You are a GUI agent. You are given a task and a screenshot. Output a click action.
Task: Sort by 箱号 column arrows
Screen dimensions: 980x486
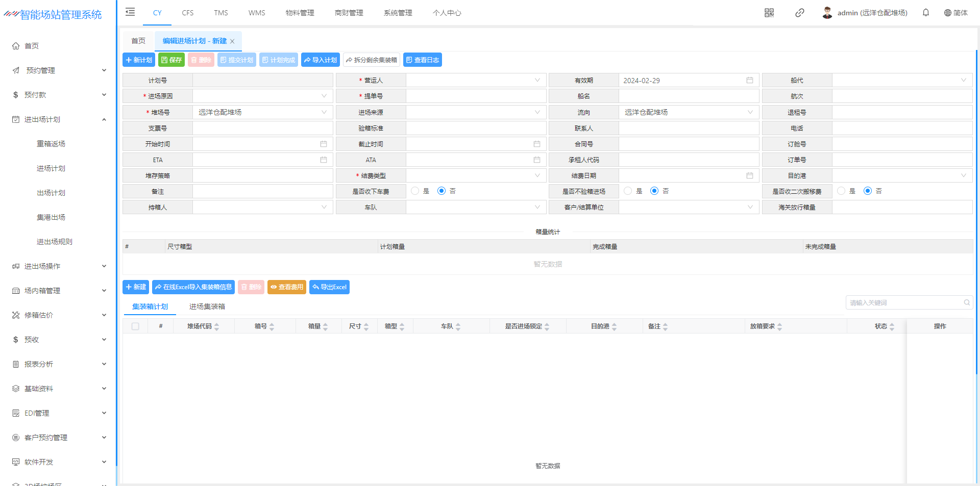[272, 326]
